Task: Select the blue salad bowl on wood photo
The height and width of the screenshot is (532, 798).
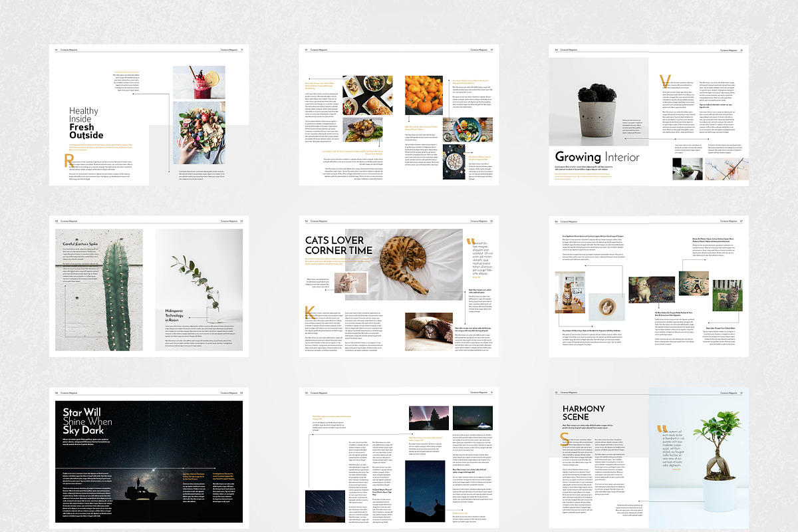Action: pyautogui.click(x=471, y=128)
